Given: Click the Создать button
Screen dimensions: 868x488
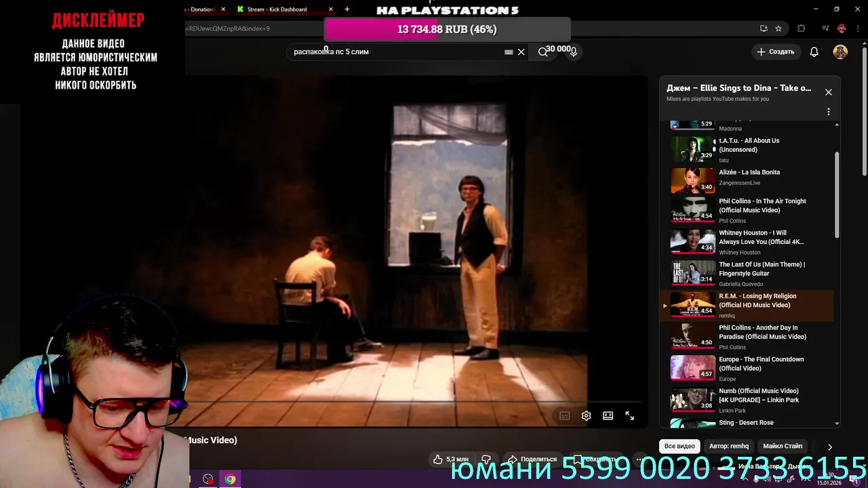Looking at the screenshot, I should click(x=775, y=52).
